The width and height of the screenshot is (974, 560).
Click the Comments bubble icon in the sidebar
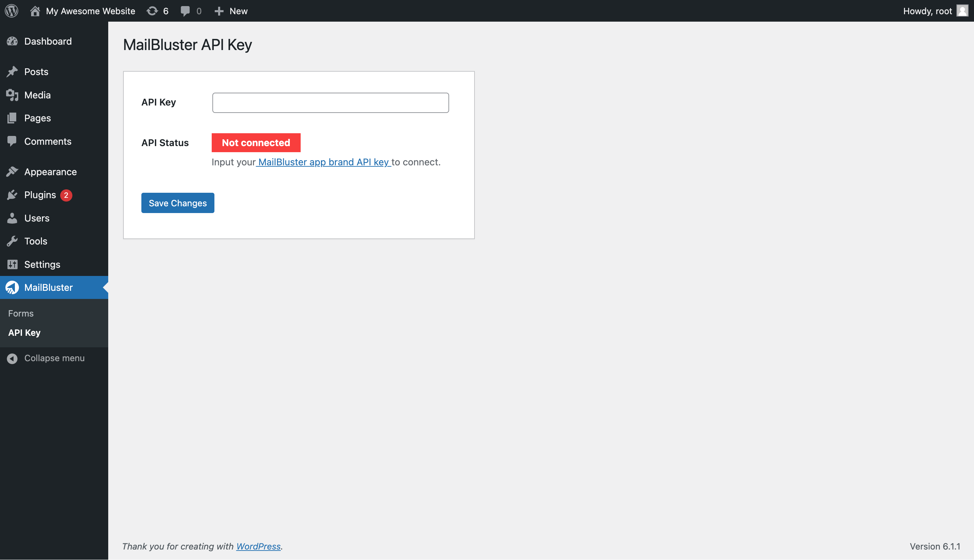[x=12, y=141]
